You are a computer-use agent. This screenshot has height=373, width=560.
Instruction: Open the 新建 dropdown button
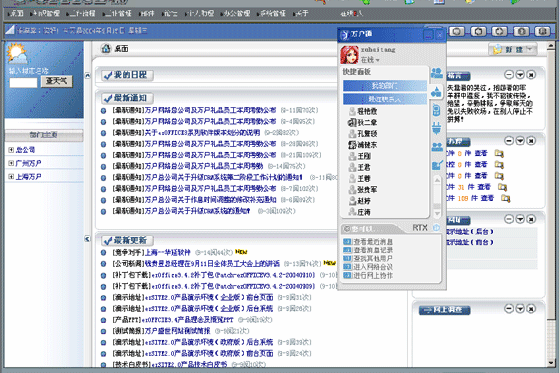(513, 49)
